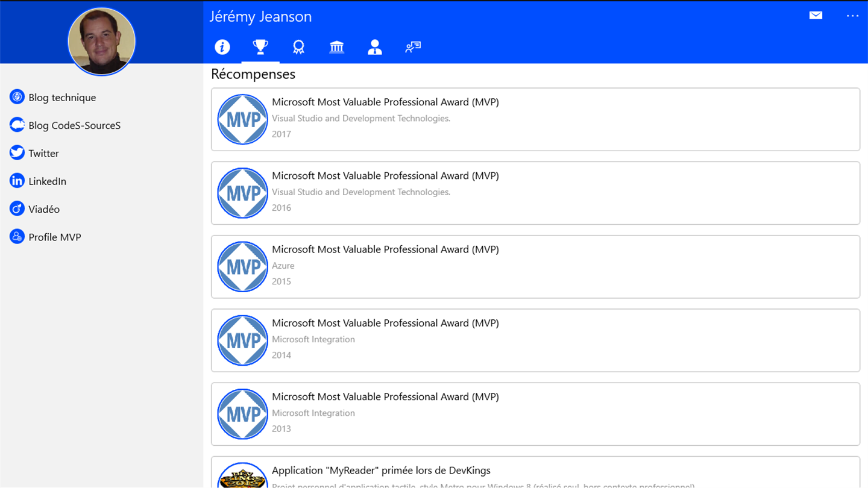Viewport: 868px width, 488px height.
Task: Open the person silhouette tab
Action: 374,47
